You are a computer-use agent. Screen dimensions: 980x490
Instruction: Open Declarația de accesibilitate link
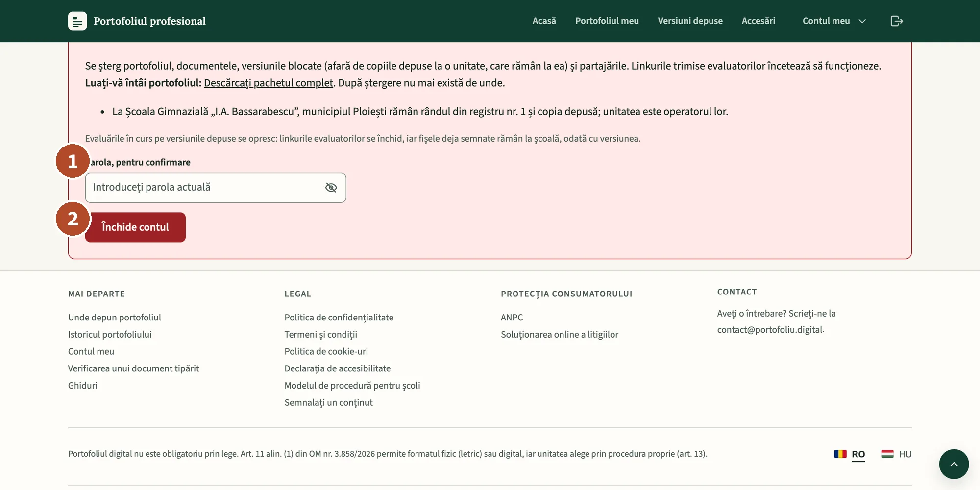tap(338, 368)
